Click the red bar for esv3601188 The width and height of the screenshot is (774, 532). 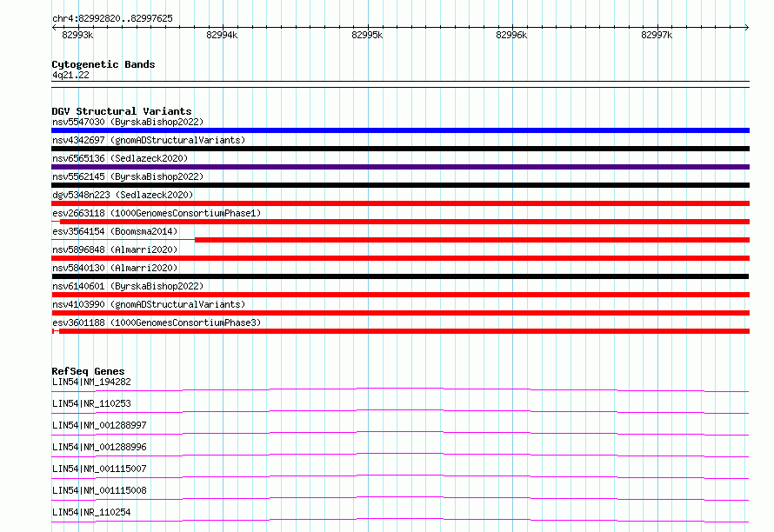coord(404,331)
